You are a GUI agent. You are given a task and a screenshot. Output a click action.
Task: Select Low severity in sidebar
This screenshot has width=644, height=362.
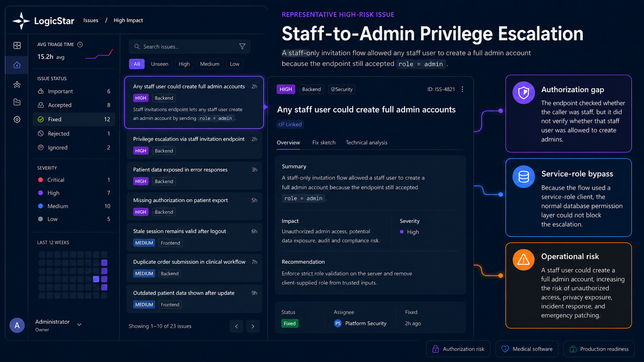[x=74, y=219]
